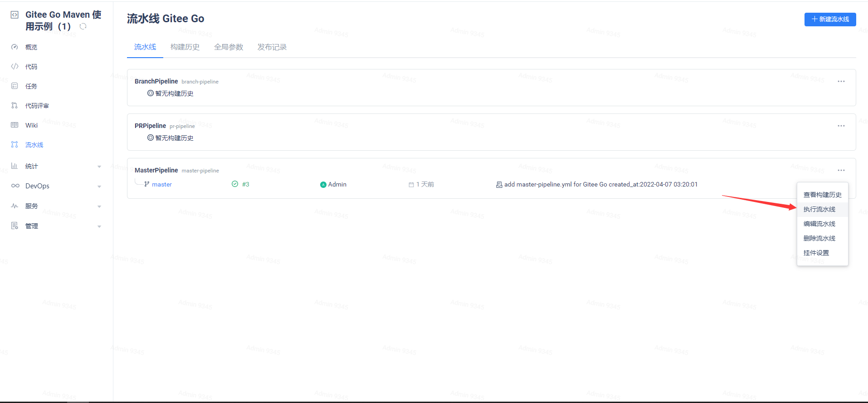Click the 流水线 Gitee Go page heading
Screen dimensions: 868x403
(x=166, y=19)
